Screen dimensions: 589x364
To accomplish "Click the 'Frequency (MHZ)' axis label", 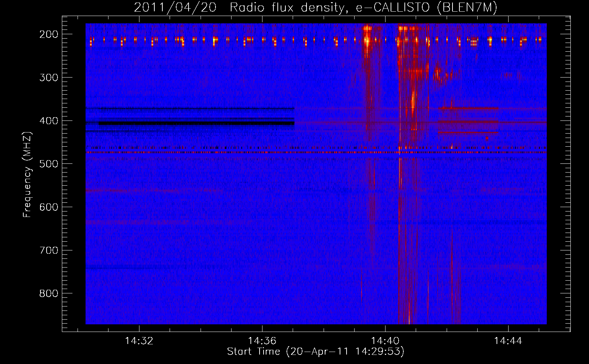I will (x=27, y=175).
